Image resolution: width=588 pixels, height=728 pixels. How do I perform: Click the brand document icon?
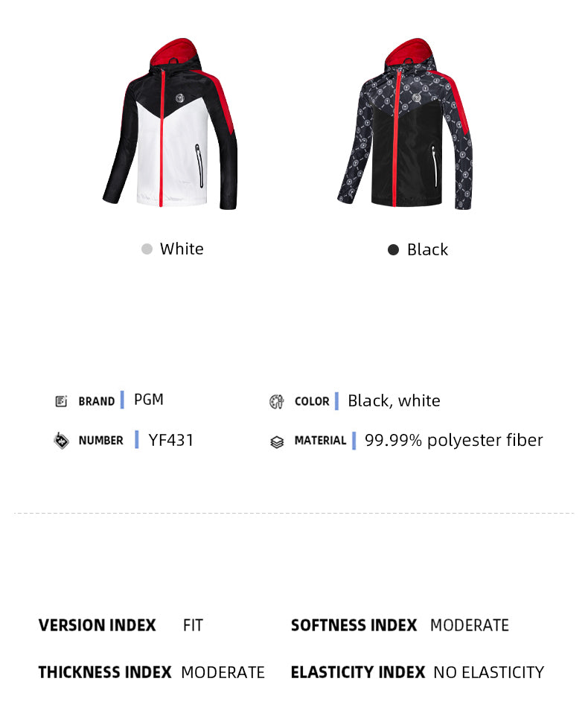click(x=61, y=401)
